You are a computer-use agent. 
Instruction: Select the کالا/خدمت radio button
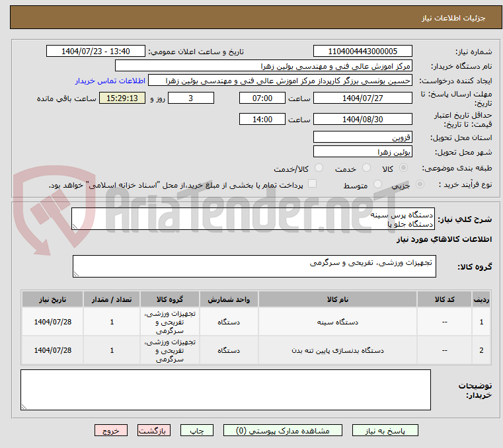[319, 168]
